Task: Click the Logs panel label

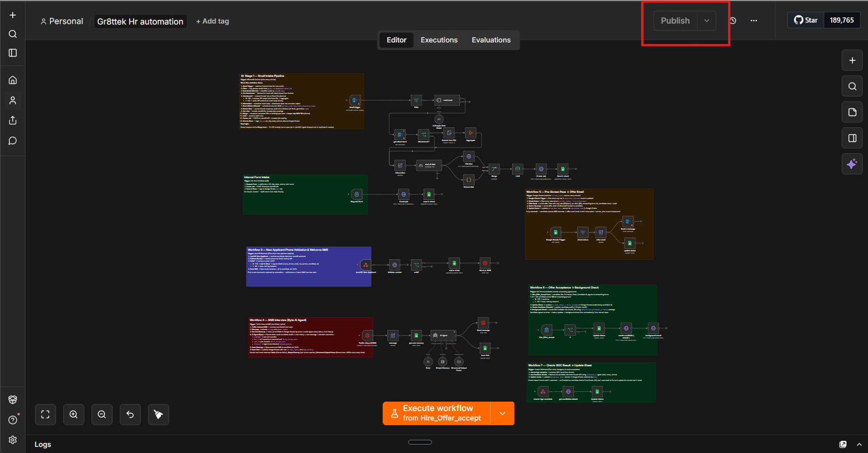Action: click(43, 445)
